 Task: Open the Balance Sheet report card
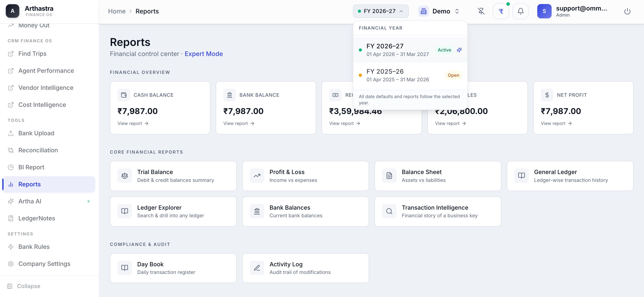coord(437,176)
